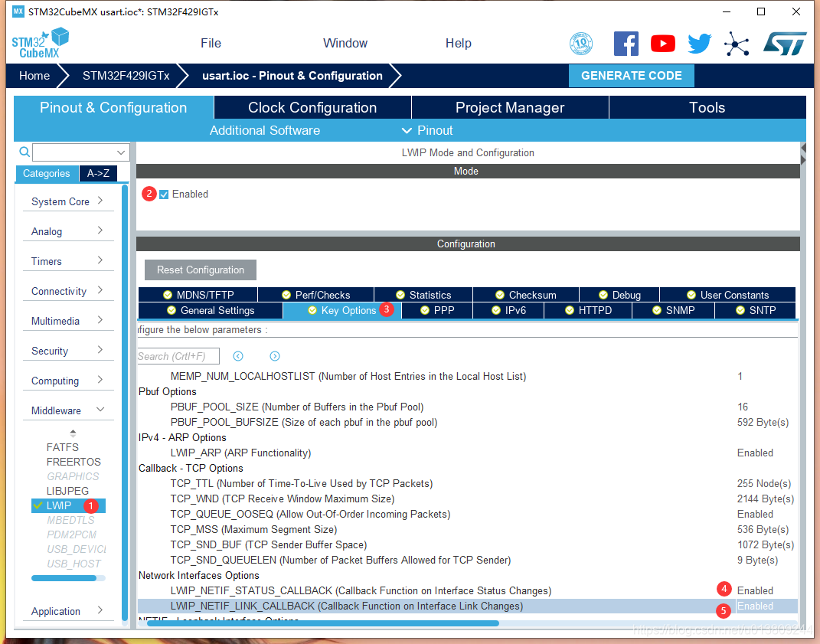Screen dimensions: 820x644
Task: Open the Help menu
Action: [x=458, y=43]
